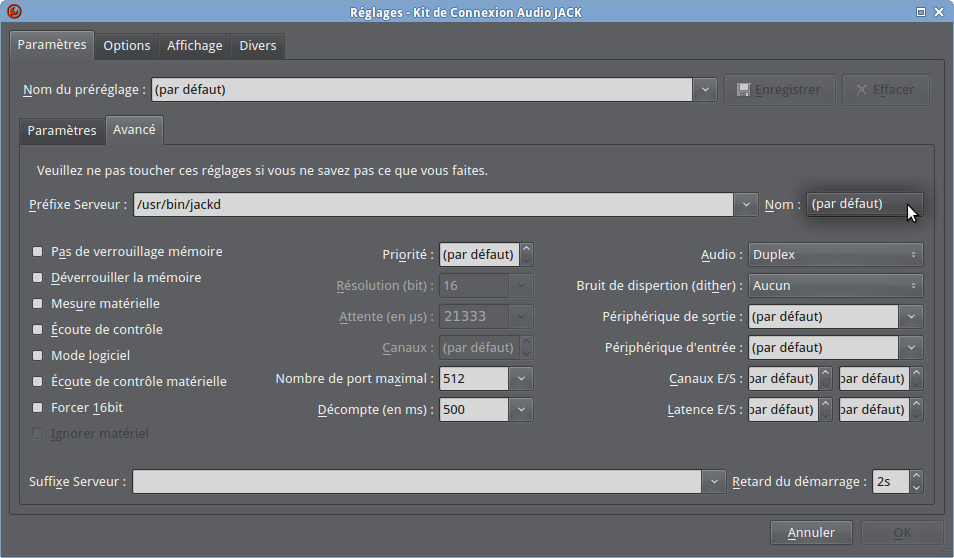Select the inner Paramètres sub-tab

62,130
